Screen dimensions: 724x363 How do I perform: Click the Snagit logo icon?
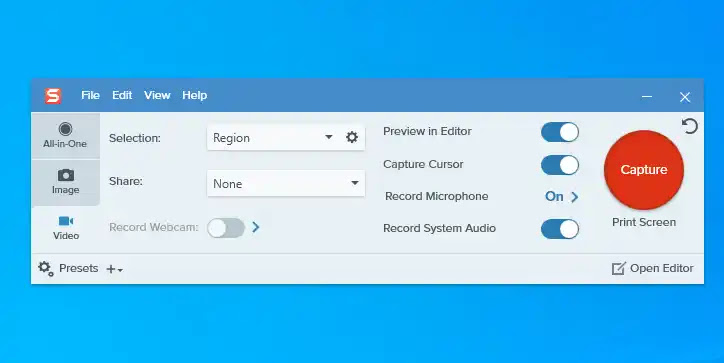point(53,96)
